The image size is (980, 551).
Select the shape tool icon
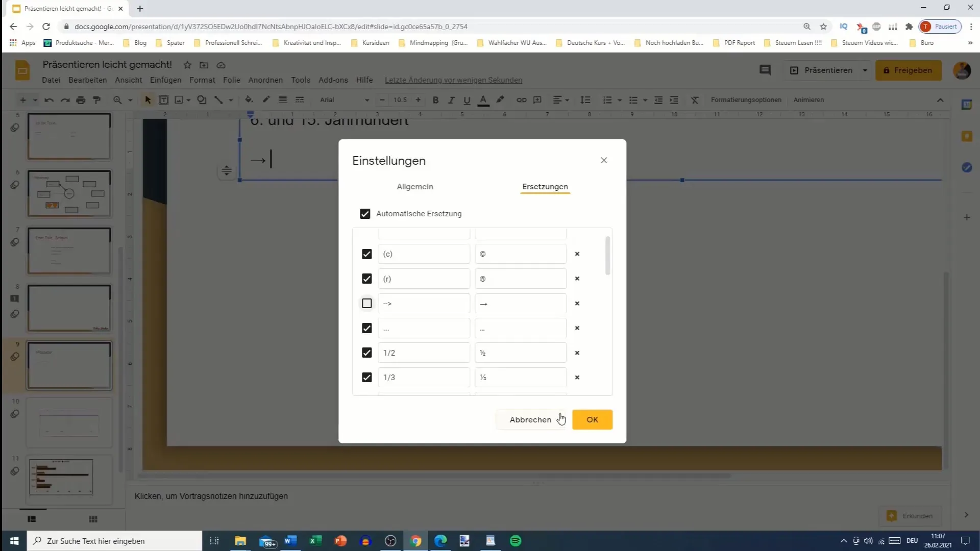202,100
